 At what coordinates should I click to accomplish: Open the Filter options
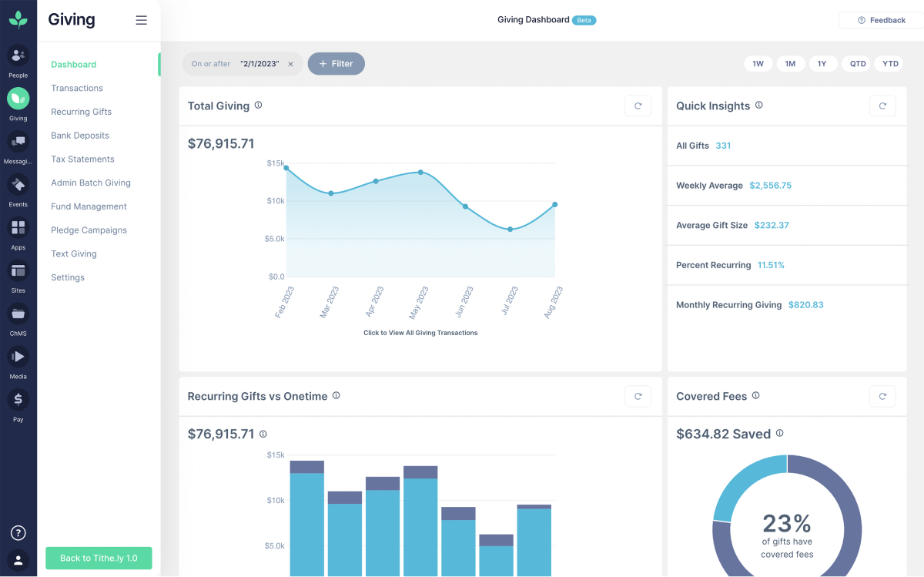336,63
